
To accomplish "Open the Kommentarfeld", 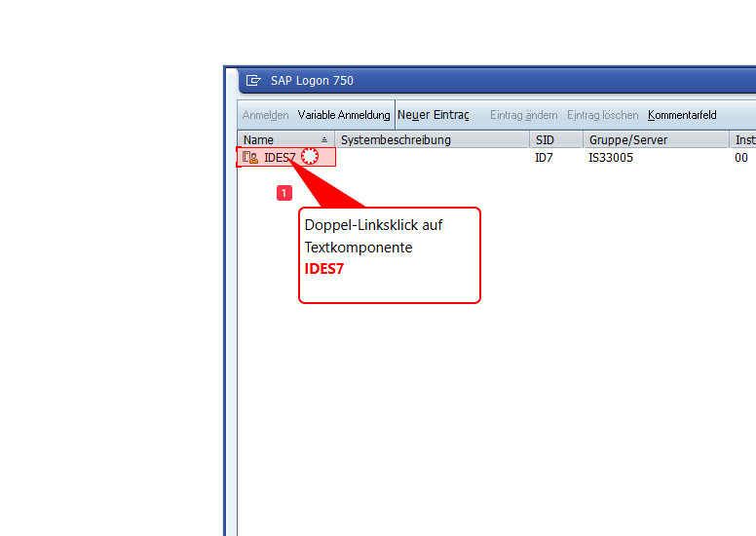I will click(682, 115).
